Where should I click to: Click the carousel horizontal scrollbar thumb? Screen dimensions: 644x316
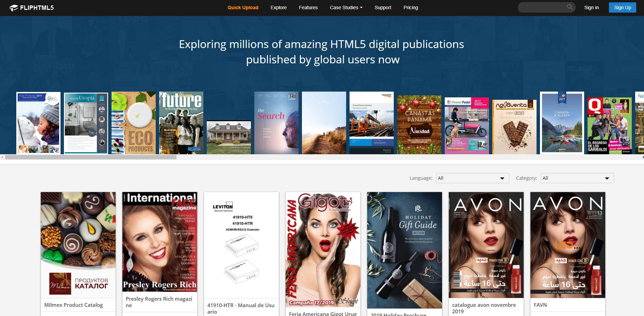(x=90, y=157)
